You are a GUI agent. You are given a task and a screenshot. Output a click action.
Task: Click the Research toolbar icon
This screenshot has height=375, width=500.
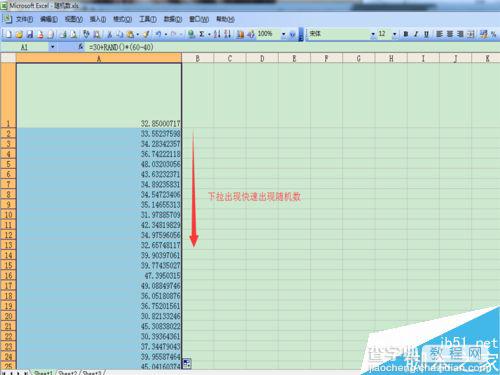[97, 34]
